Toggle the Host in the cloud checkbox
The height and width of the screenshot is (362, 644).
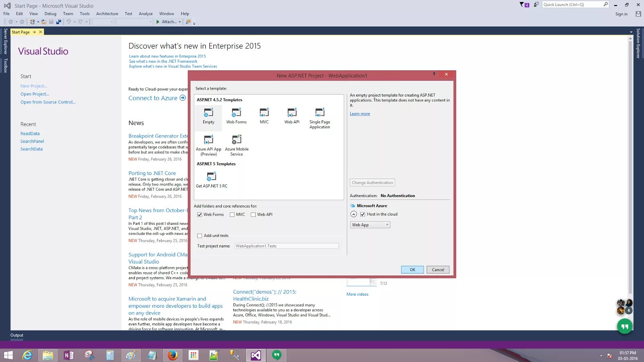(x=363, y=214)
